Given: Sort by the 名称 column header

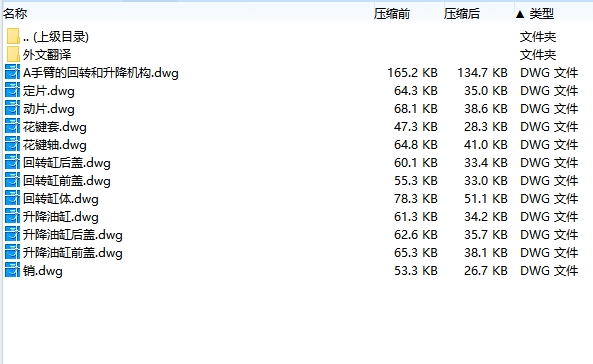Looking at the screenshot, I should click(x=15, y=14).
